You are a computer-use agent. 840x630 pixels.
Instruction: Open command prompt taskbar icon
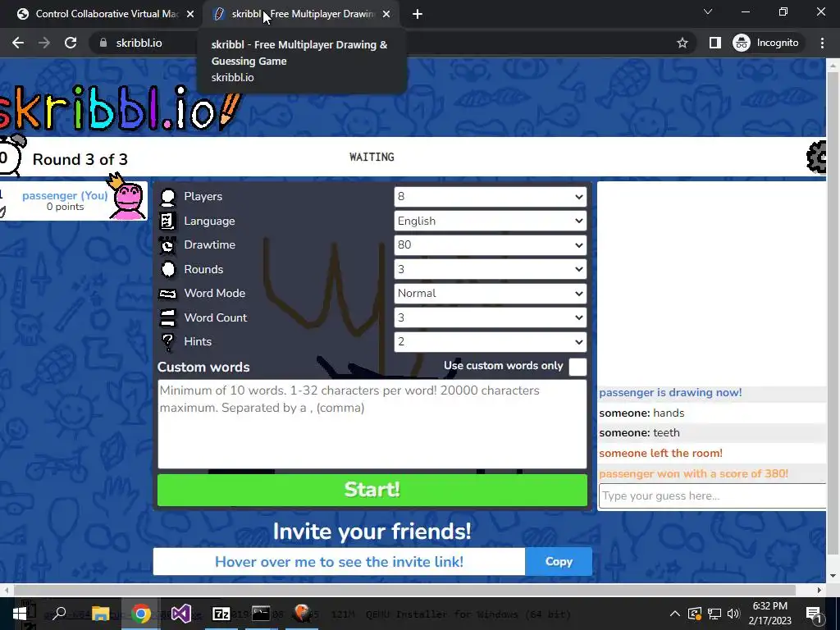click(261, 614)
